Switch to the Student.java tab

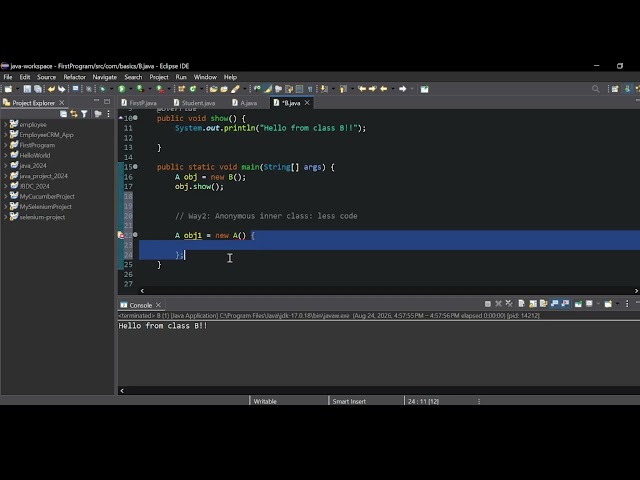(193, 103)
